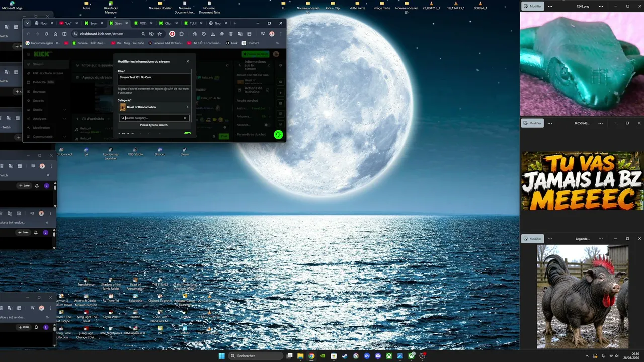This screenshot has height=362, width=644.
Task: Open the browser extensions puzzle menu
Action: click(181, 34)
